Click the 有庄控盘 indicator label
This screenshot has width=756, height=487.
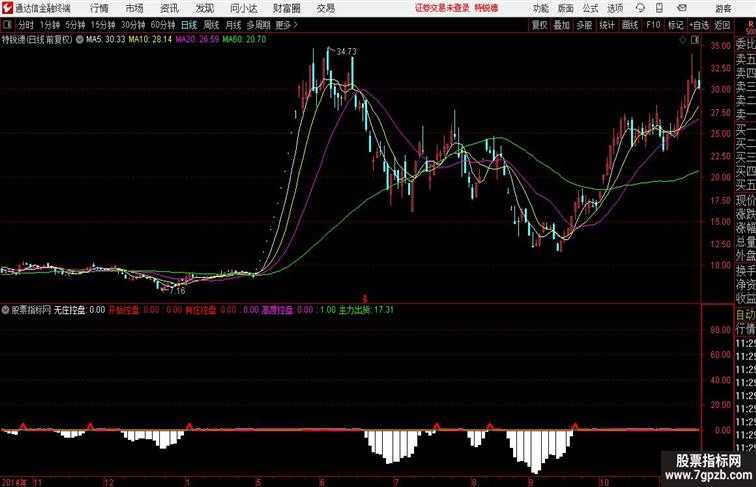pyautogui.click(x=201, y=310)
